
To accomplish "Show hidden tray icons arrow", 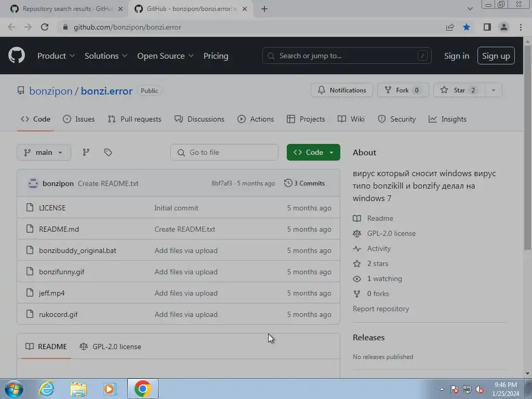I will [x=442, y=389].
